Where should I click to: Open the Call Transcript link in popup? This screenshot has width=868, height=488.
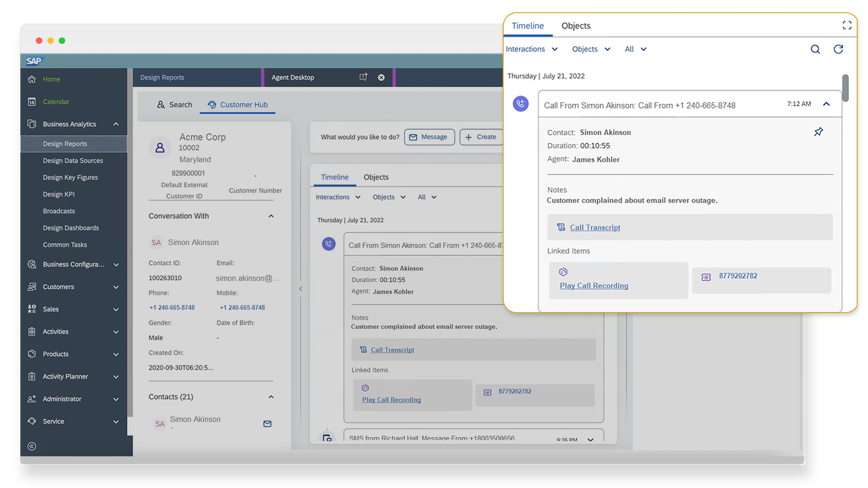594,227
